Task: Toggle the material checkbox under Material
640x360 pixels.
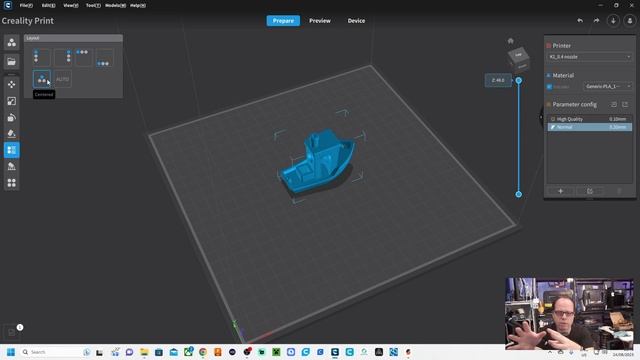Action: [x=549, y=87]
